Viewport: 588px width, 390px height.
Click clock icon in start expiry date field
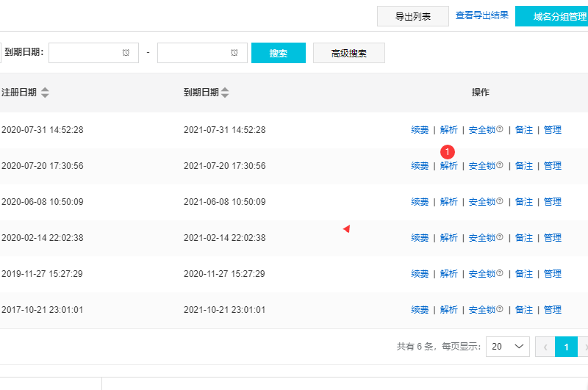[126, 53]
